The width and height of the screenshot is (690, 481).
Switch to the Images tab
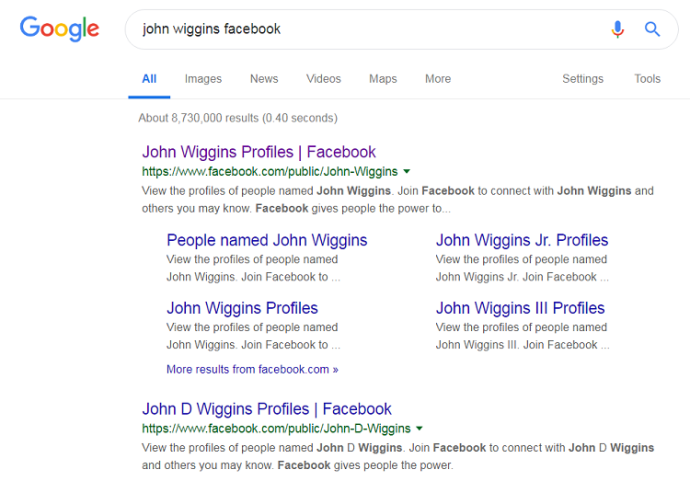pos(203,79)
